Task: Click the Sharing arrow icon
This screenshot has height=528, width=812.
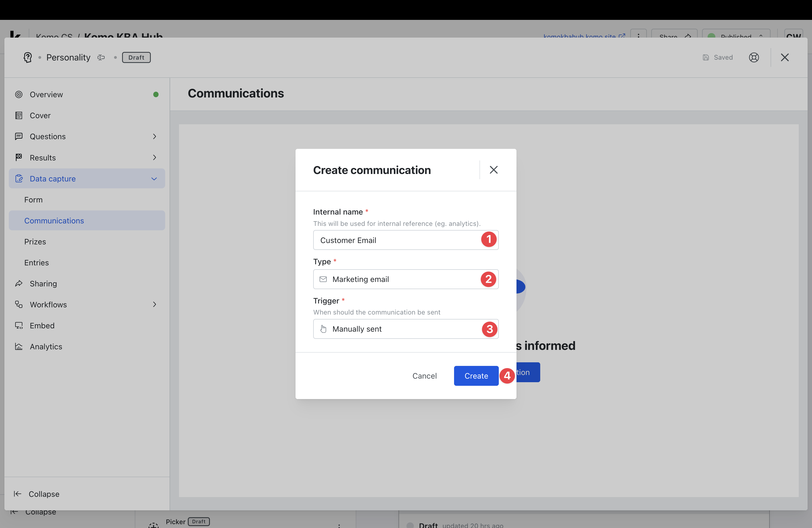Action: 19,283
